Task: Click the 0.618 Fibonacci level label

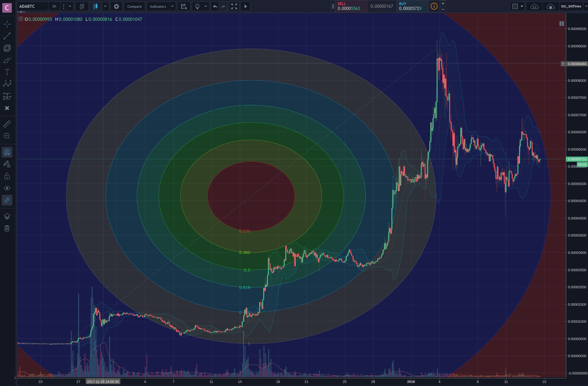Action: [244, 287]
